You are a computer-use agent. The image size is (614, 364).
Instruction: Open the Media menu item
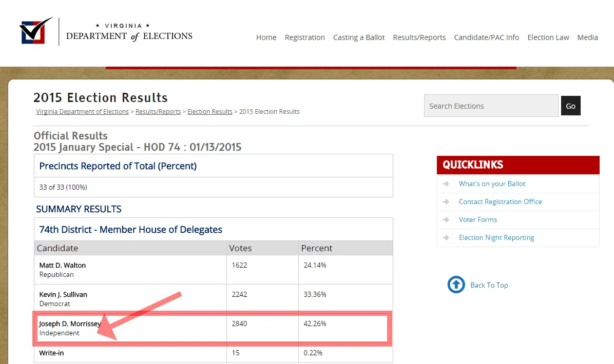(587, 37)
